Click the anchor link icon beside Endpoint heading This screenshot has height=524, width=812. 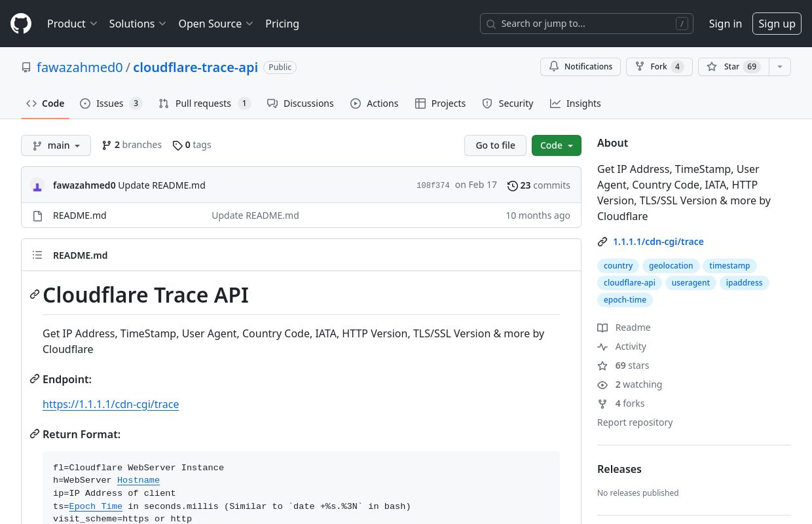click(35, 379)
